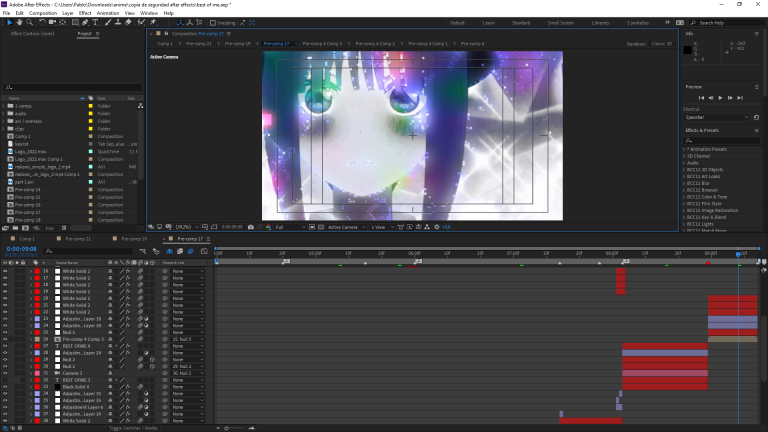Click the lavender label swatch of layer 23

[37, 319]
